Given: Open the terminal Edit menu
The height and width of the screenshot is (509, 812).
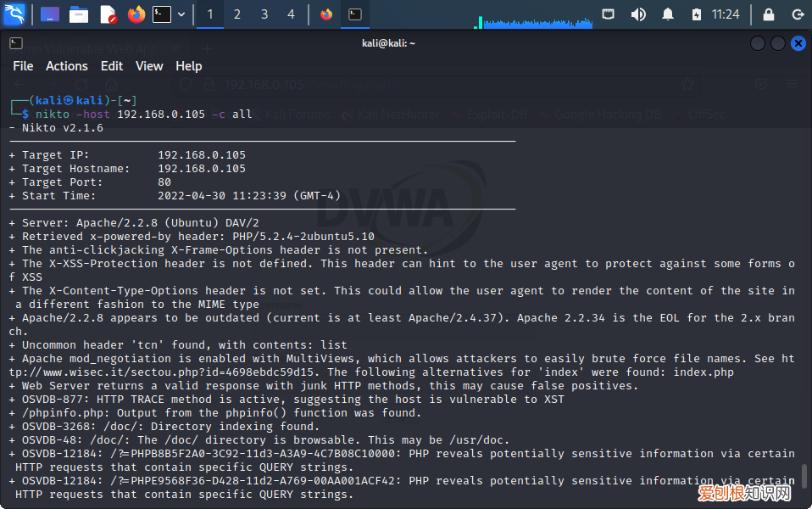Looking at the screenshot, I should coord(112,66).
